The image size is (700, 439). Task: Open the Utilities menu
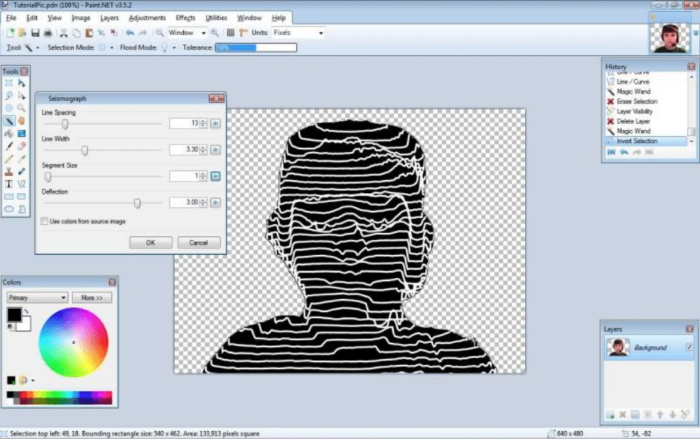click(x=216, y=18)
